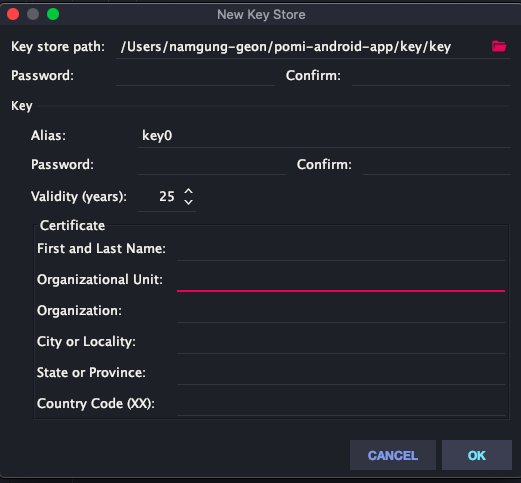Focus the key store Confirm password field

pyautogui.click(x=431, y=76)
